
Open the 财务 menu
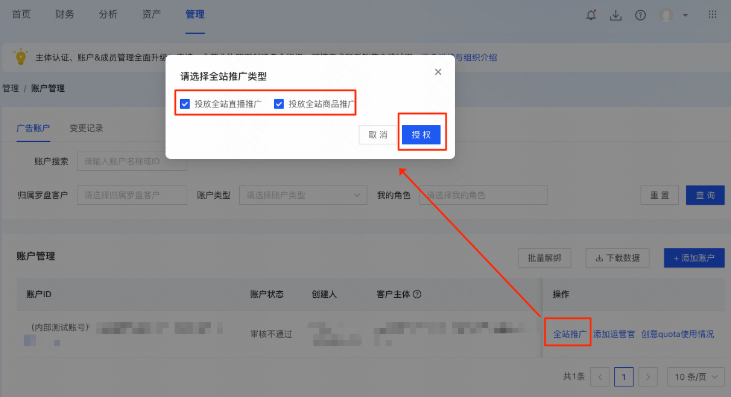[64, 14]
